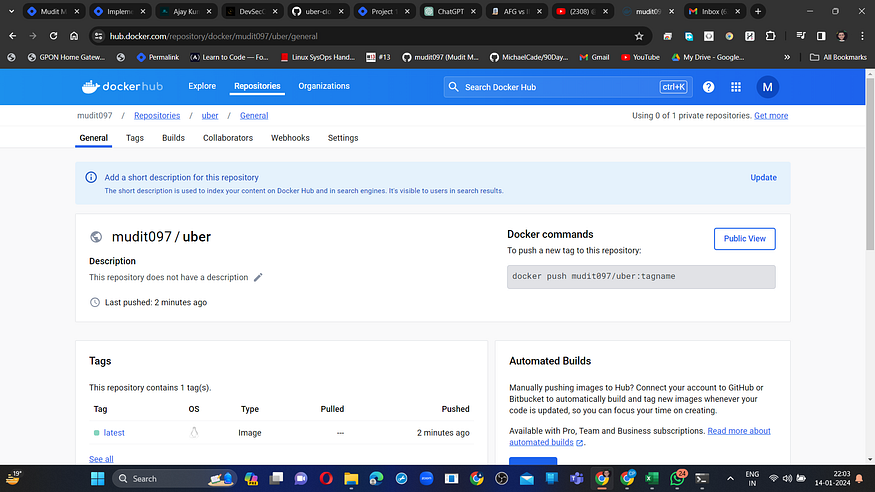875x492 pixels.
Task: Open Excel from the taskbar
Action: tap(652, 479)
